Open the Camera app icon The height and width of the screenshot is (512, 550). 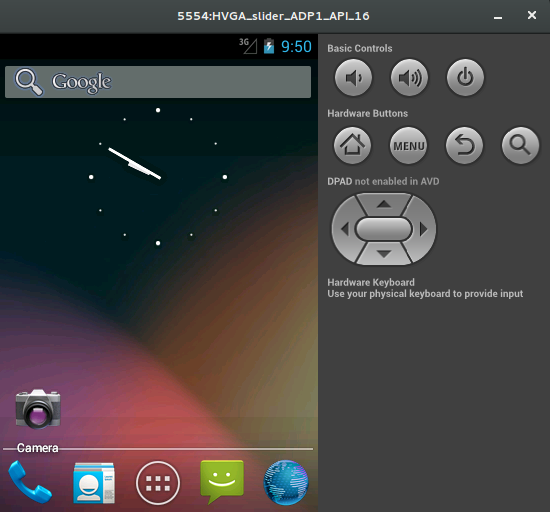(x=38, y=409)
